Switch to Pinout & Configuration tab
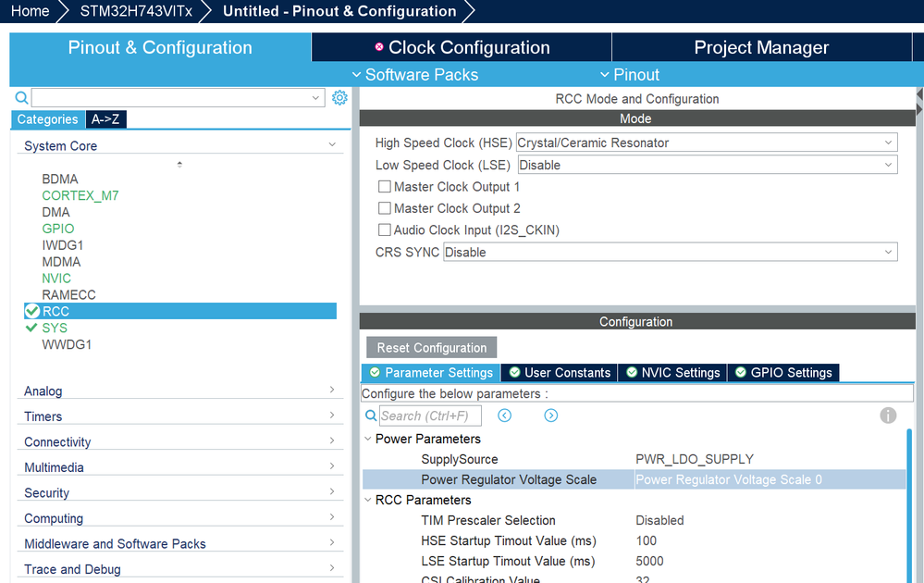This screenshot has height=583, width=924. click(x=160, y=47)
